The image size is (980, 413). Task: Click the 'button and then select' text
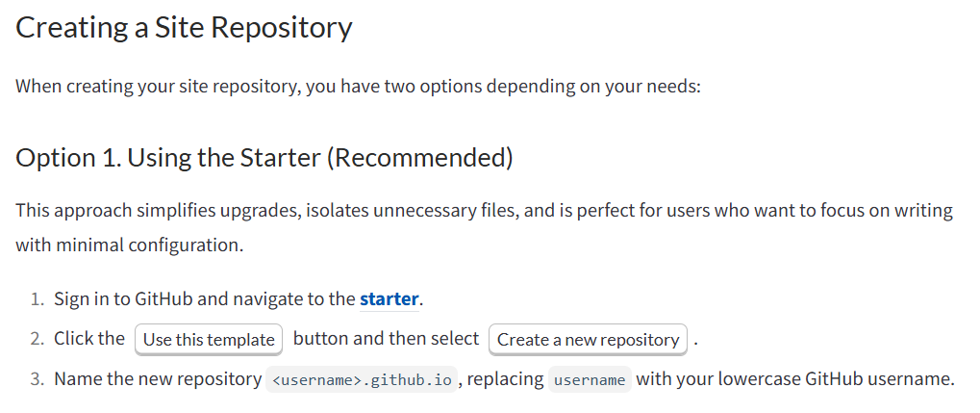(x=386, y=339)
